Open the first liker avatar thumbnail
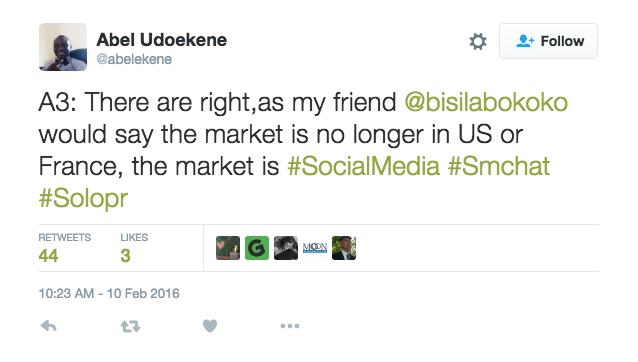The height and width of the screenshot is (362, 638). (228, 248)
